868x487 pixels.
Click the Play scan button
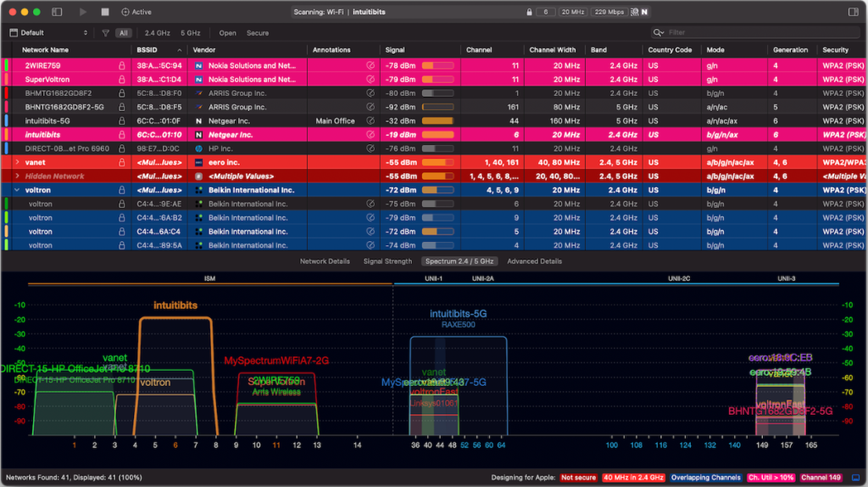pos(83,12)
